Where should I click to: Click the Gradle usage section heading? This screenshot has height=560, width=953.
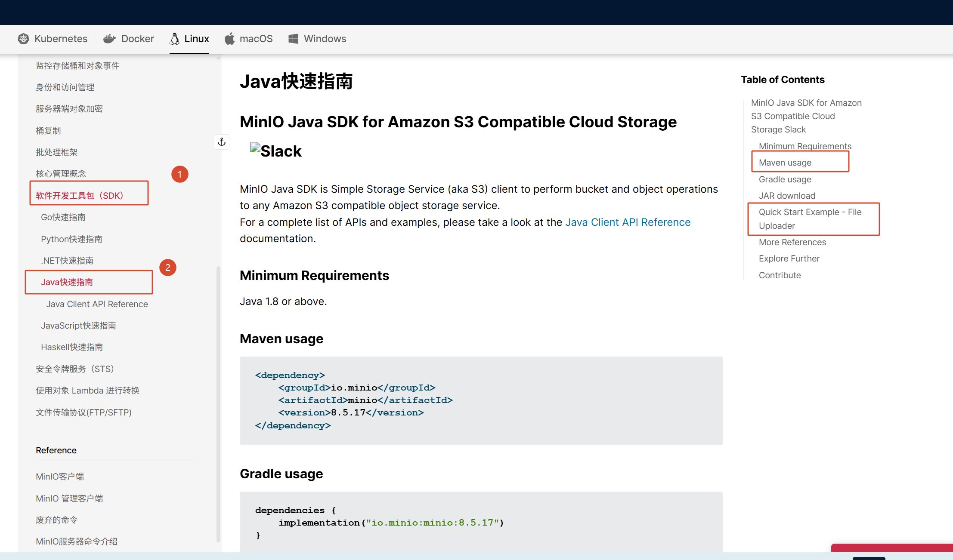[282, 474]
